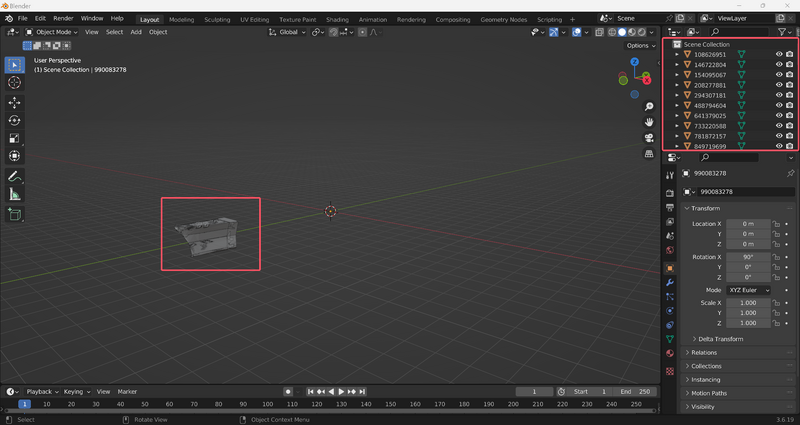Toggle auto keying record button
Image resolution: width=800 pixels, height=425 pixels.
288,392
